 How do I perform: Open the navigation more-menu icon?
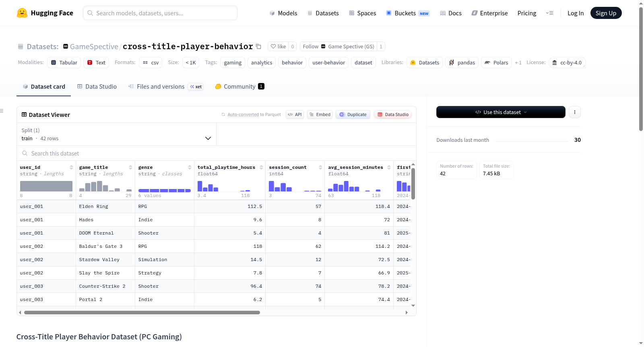tap(549, 13)
